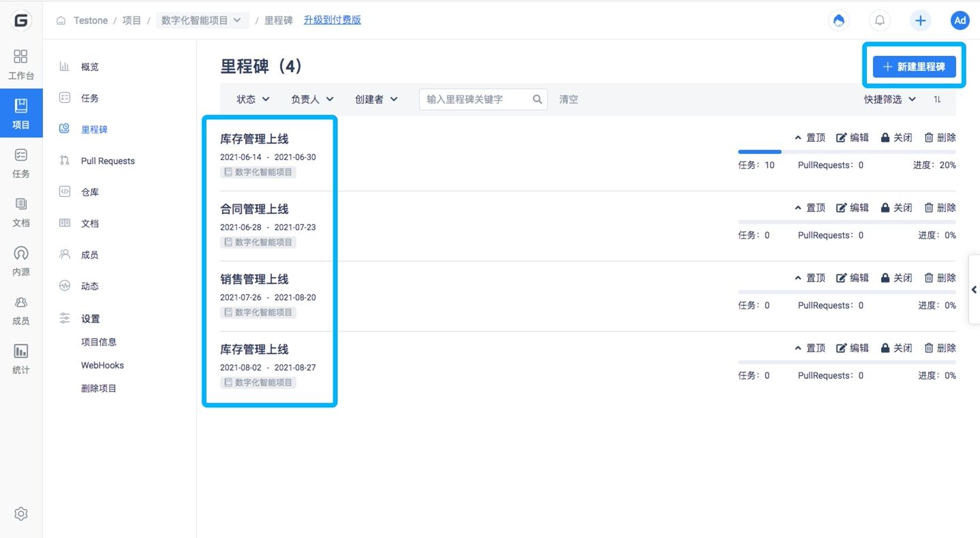Open the 创建者 filter dropdown
This screenshot has width=980, height=538.
click(x=376, y=99)
